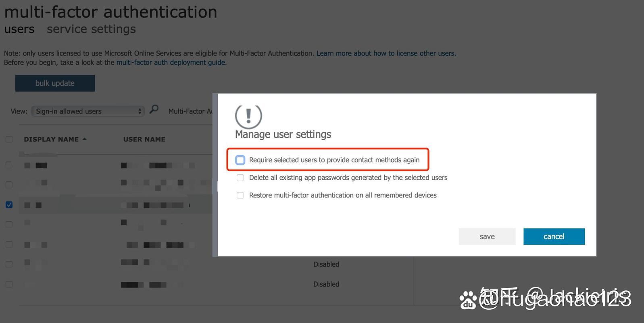
Task: Check Restore multi-factor authentication on remembered devices
Action: point(240,195)
